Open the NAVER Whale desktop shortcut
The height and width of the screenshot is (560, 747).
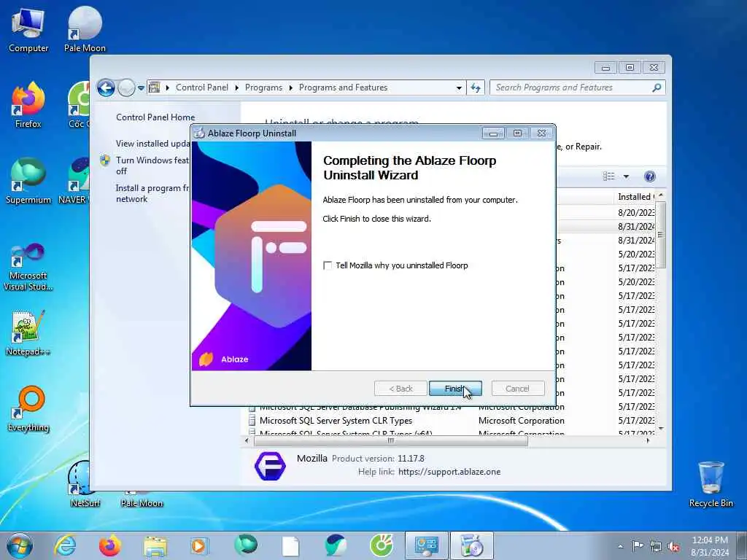(x=76, y=182)
